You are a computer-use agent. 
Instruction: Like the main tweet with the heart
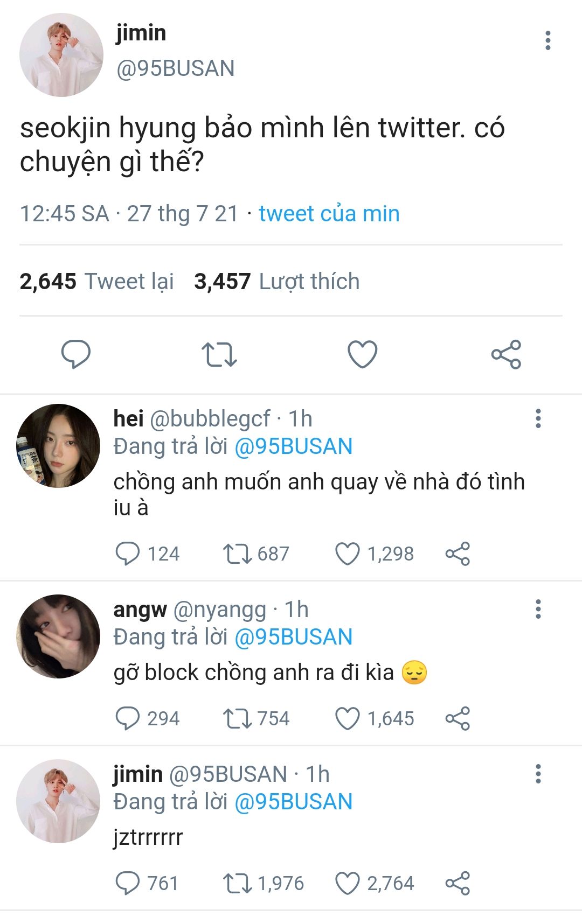pyautogui.click(x=362, y=354)
